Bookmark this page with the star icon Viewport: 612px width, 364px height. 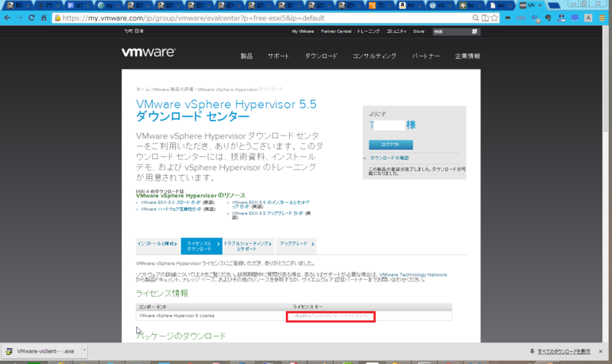(x=494, y=18)
